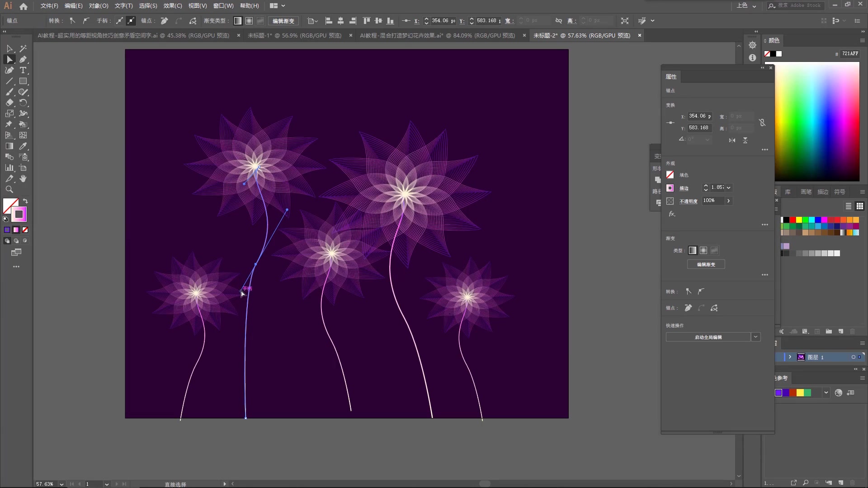Click the red swatch in swatches panel
This screenshot has height=488, width=868.
click(793, 220)
